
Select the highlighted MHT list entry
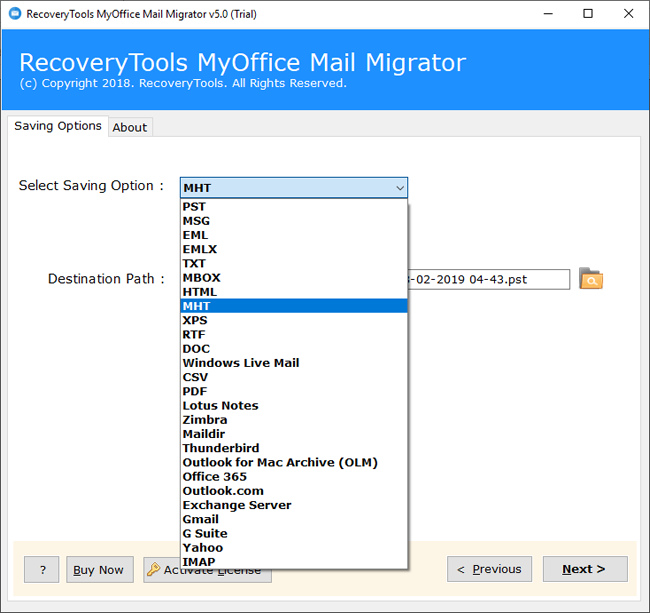[294, 306]
